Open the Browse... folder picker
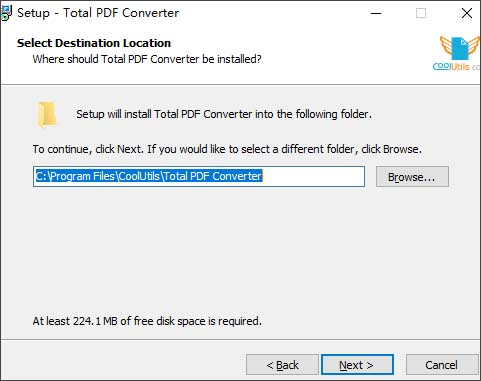This screenshot has width=481, height=381. [412, 177]
